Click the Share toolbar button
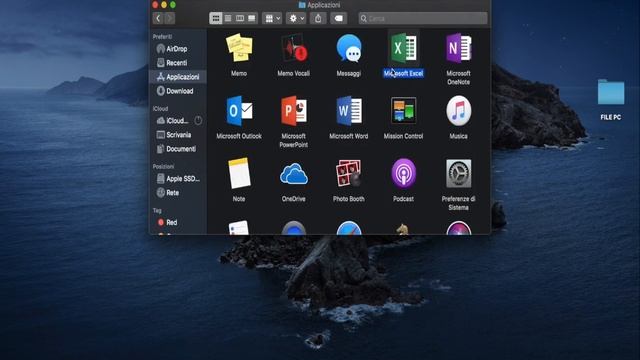 [x=318, y=18]
